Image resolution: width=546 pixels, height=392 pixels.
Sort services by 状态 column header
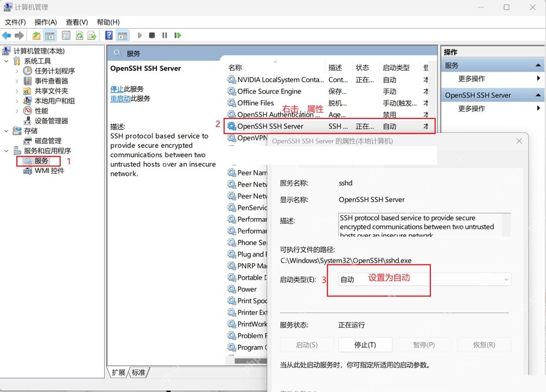[362, 67]
